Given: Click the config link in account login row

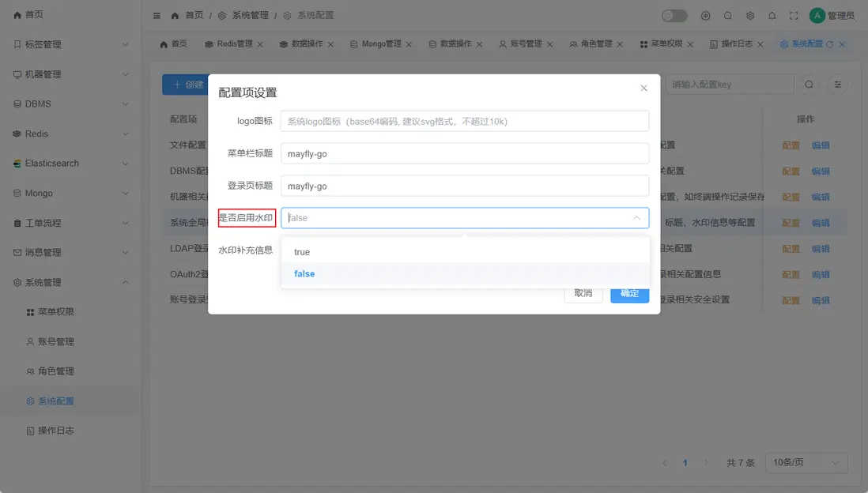Looking at the screenshot, I should [791, 300].
